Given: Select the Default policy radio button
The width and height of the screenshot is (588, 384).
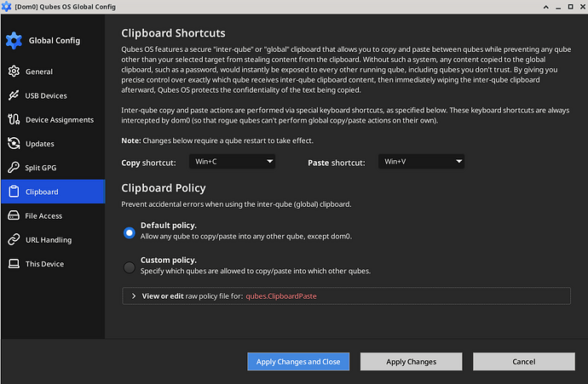Looking at the screenshot, I should coord(129,232).
